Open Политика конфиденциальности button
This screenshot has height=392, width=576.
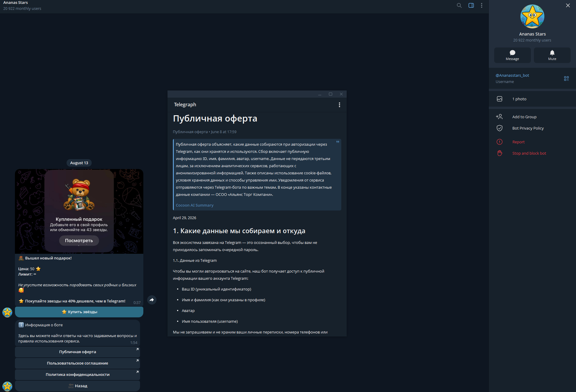click(78, 374)
